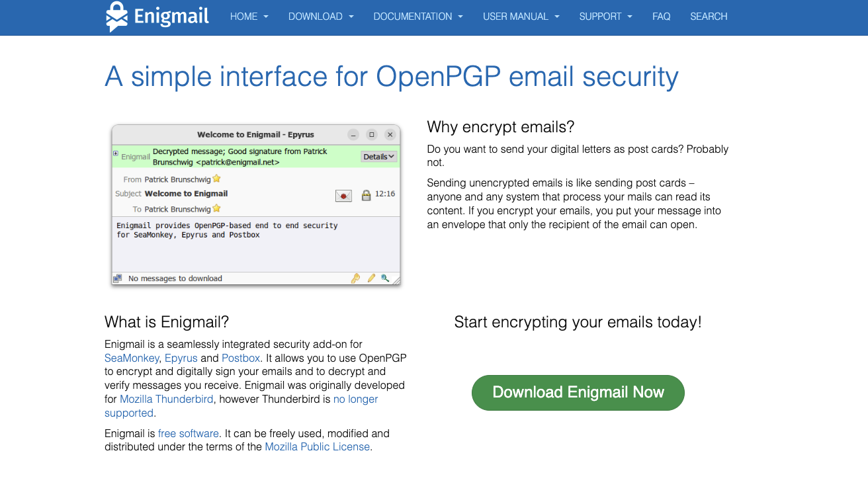The width and height of the screenshot is (868, 498).
Task: Click the sealed envelope icon near the subject line
Action: (x=343, y=195)
